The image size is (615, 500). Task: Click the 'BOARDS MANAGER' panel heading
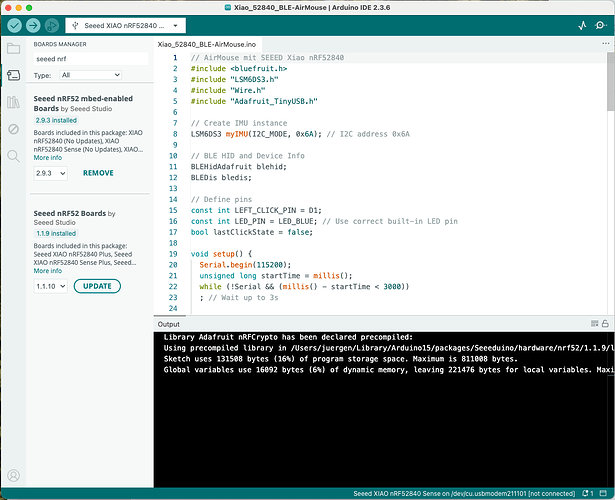click(x=60, y=44)
